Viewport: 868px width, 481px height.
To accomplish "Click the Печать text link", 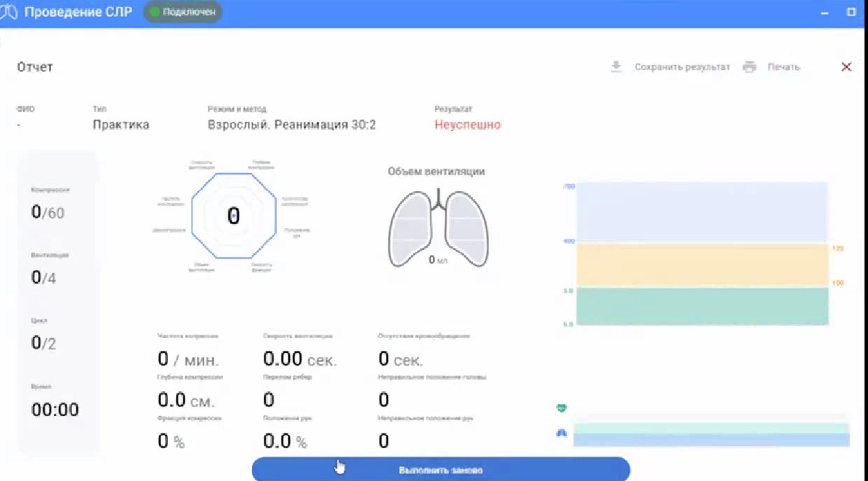I will pyautogui.click(x=783, y=67).
